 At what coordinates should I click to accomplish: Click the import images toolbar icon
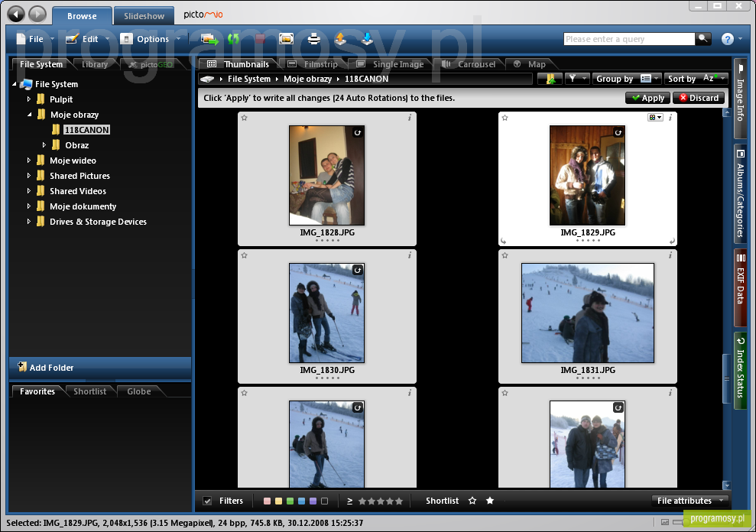click(x=209, y=39)
